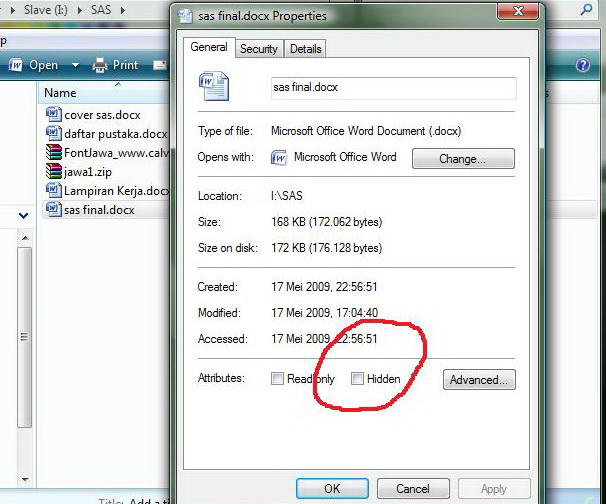Click the Properties dialog title bar icon
606x504 pixels.
(x=185, y=16)
